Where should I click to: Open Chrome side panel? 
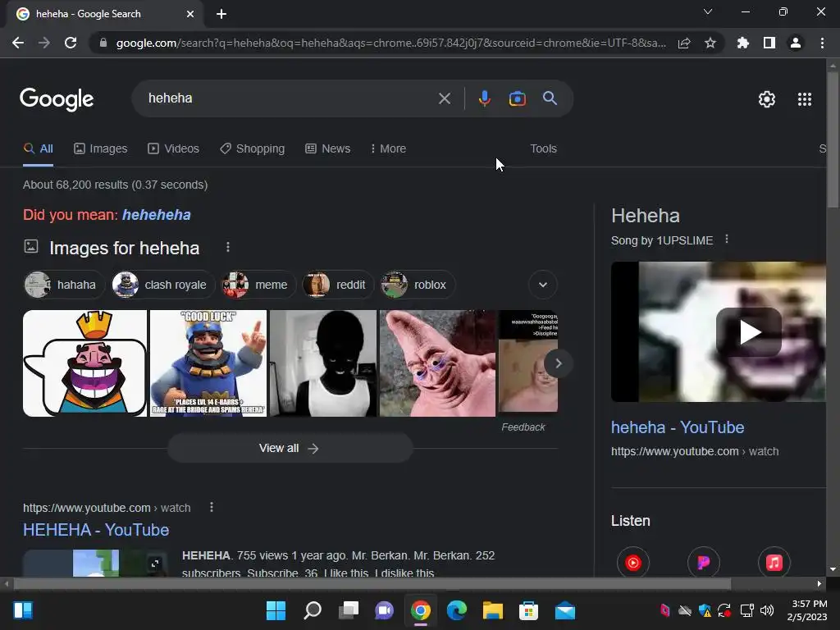click(769, 43)
